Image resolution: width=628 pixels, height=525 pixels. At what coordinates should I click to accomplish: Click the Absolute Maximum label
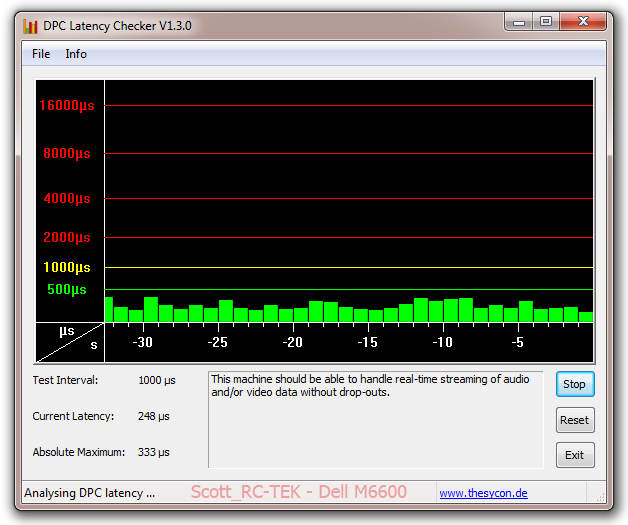(79, 452)
